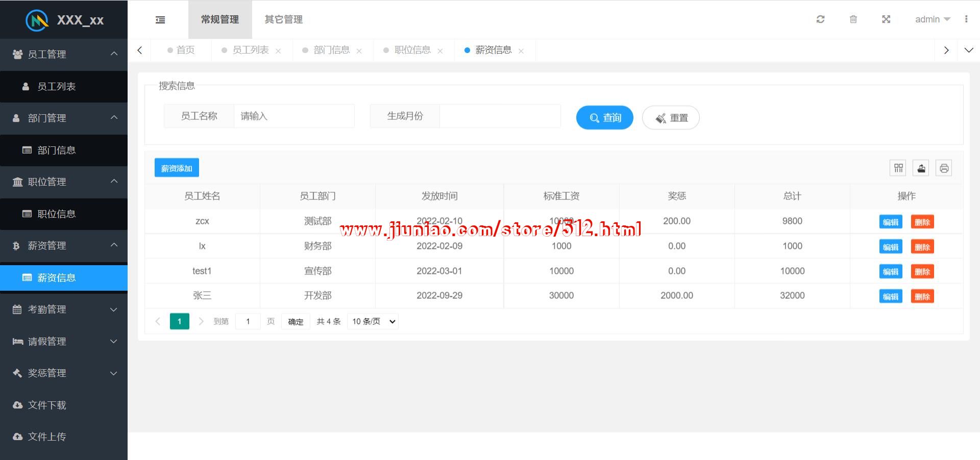Close the 职位信息 tab

pyautogui.click(x=440, y=51)
